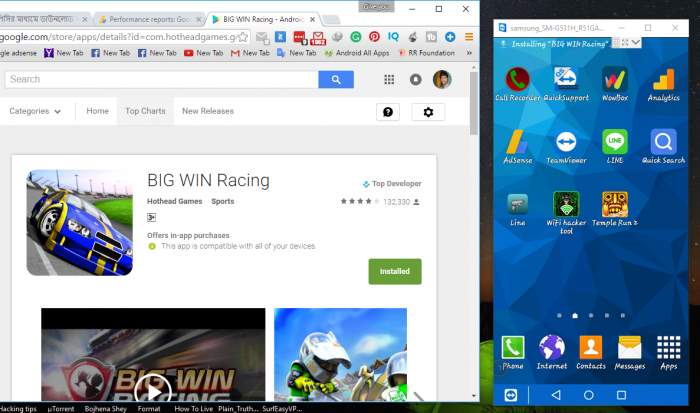
Task: Open Play Store settings gear button
Action: [428, 112]
